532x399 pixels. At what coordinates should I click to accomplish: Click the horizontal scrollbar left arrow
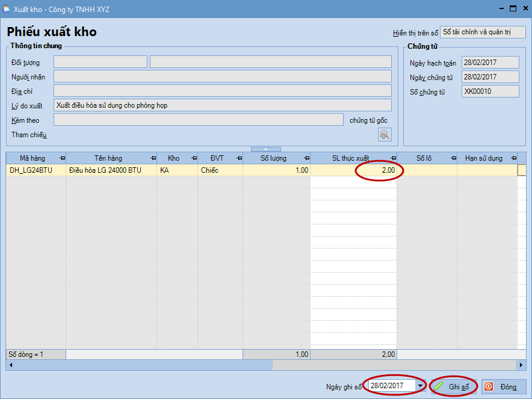pyautogui.click(x=11, y=365)
